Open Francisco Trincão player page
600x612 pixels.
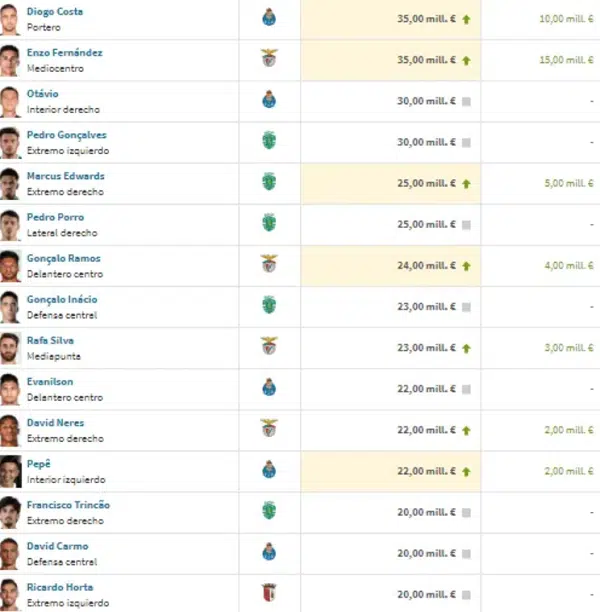[x=68, y=504]
